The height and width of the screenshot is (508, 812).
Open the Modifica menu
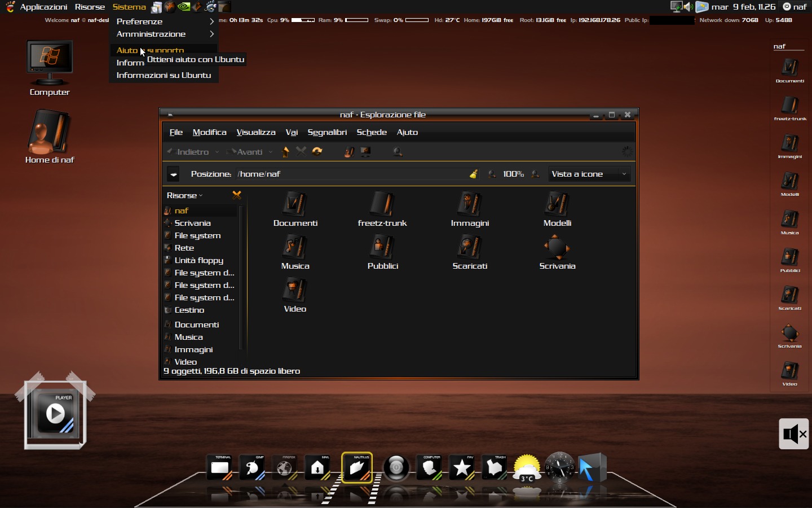[x=209, y=132]
